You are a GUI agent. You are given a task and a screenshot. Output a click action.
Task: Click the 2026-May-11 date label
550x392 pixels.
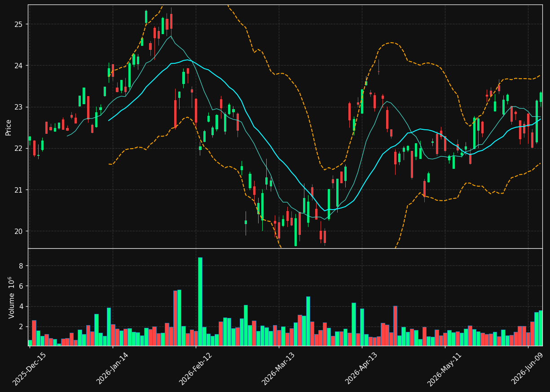point(444,368)
